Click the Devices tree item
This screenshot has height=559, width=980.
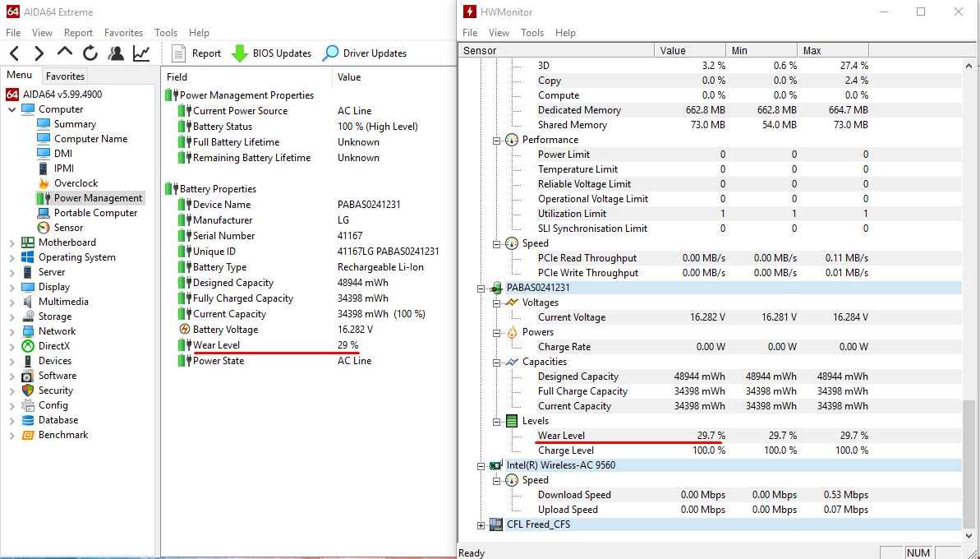pyautogui.click(x=54, y=361)
